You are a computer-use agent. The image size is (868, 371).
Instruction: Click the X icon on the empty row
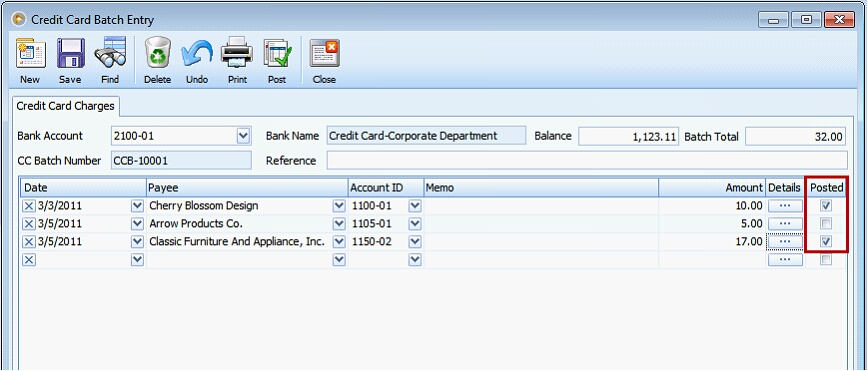29,260
